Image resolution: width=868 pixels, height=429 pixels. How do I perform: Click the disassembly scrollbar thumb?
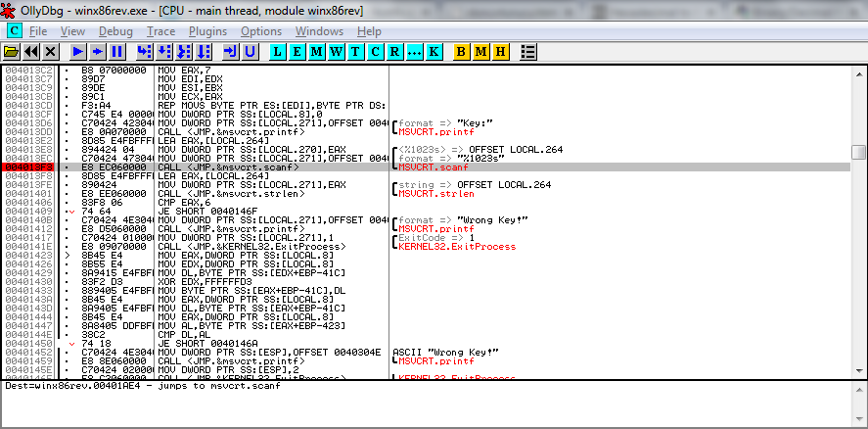pos(858,151)
